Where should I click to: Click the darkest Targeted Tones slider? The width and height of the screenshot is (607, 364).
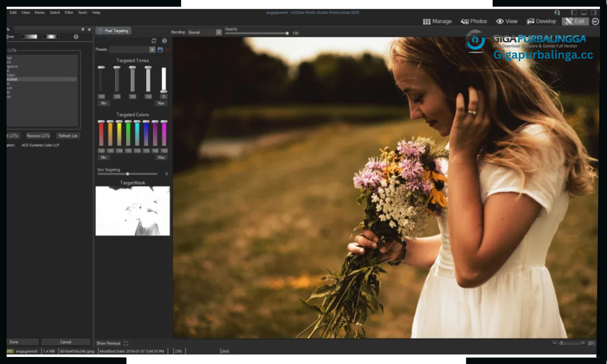[101, 79]
